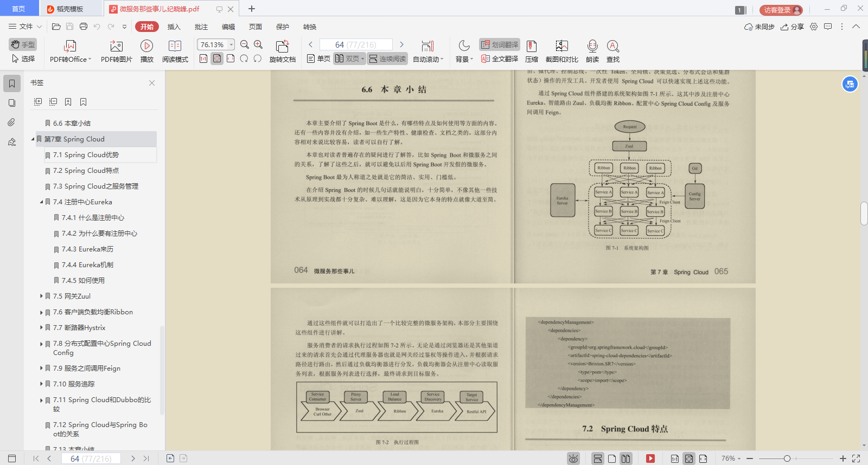Open the 编辑 ribbon tab
Image resolution: width=868 pixels, height=465 pixels.
(x=228, y=27)
